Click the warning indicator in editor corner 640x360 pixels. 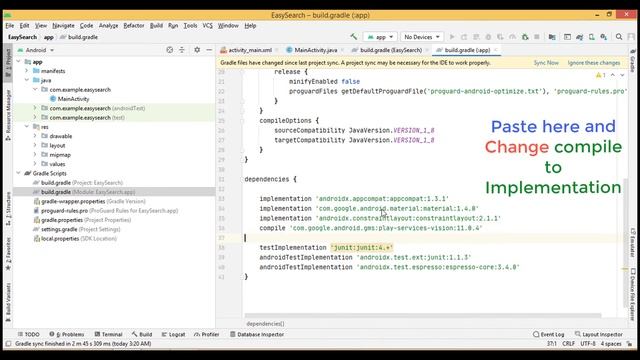[601, 75]
